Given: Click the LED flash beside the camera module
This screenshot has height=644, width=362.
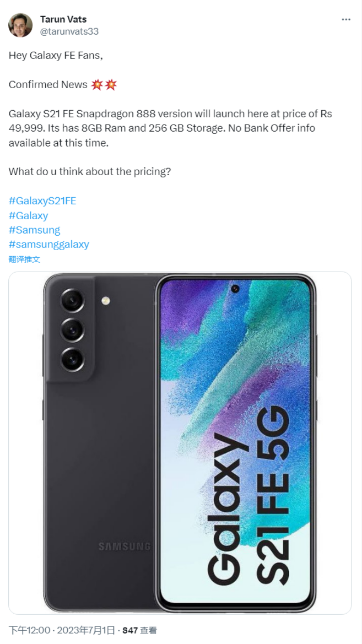Looking at the screenshot, I should [106, 301].
